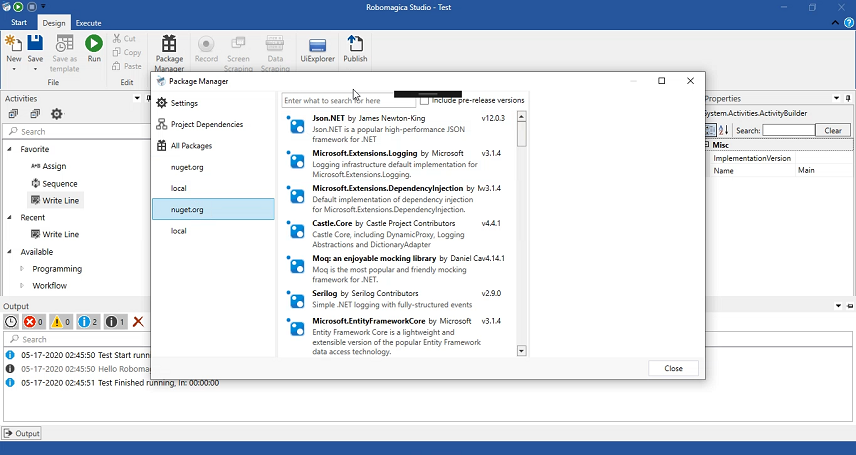Toggle the info messages filter showing 2
Image resolution: width=856 pixels, height=455 pixels.
pos(88,322)
